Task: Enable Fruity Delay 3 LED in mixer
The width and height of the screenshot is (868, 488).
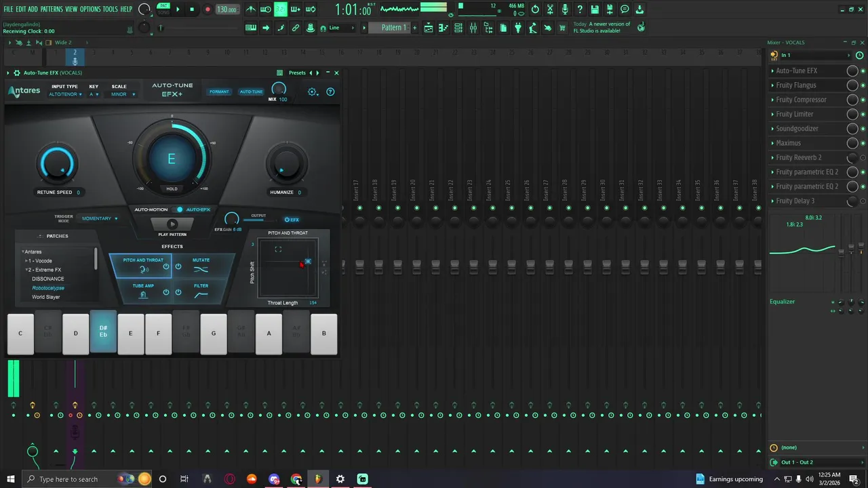Action: tap(863, 201)
